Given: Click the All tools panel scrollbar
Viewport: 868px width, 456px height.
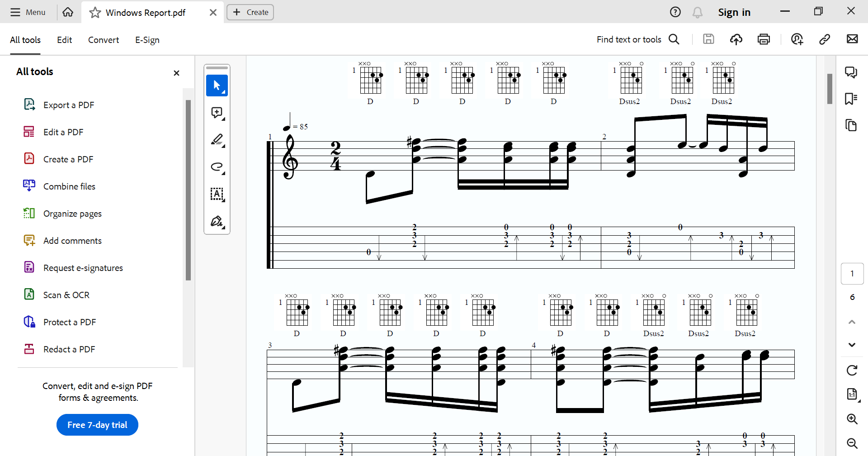Looking at the screenshot, I should tap(188, 190).
